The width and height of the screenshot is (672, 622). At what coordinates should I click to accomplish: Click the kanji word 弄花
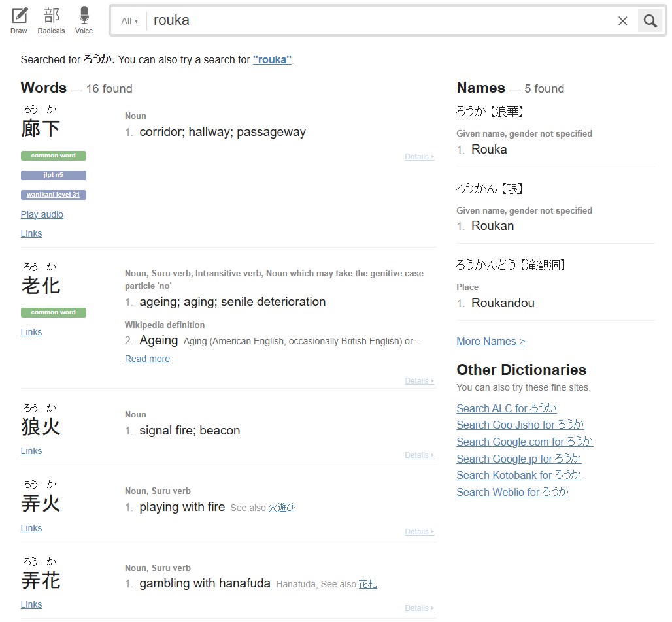point(41,580)
